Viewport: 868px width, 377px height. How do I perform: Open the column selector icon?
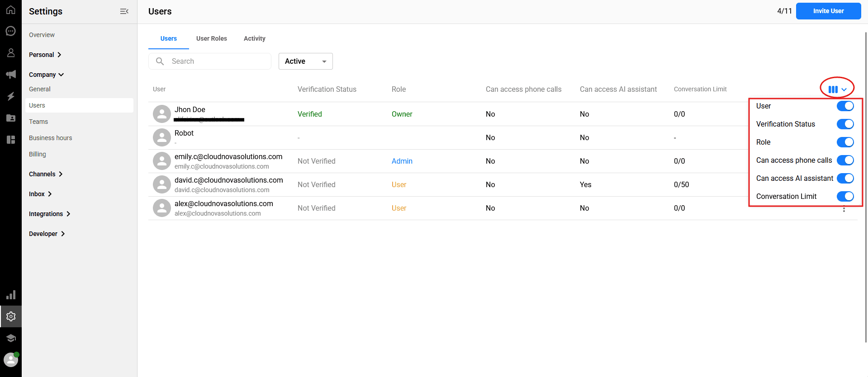[837, 90]
